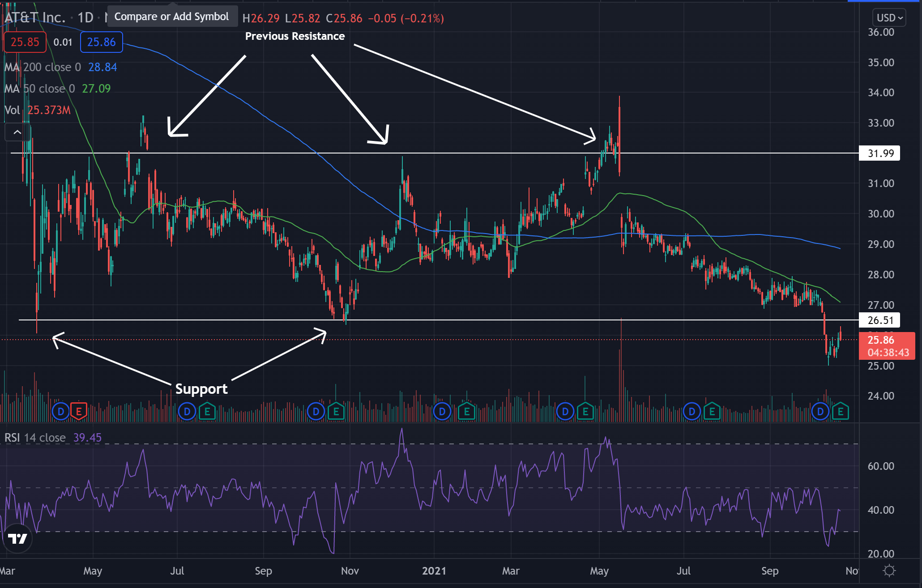This screenshot has height=588, width=922.
Task: Click the 2021 label on the time axis
Action: (434, 571)
